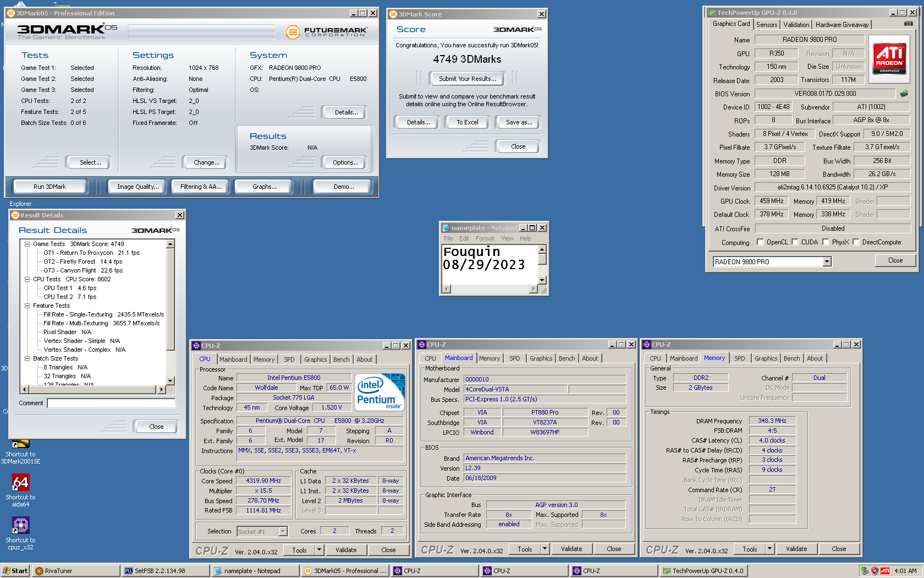Image resolution: width=924 pixels, height=578 pixels.
Task: Open Tools dropdown arrow in CPU-Z CPU window
Action: point(319,550)
